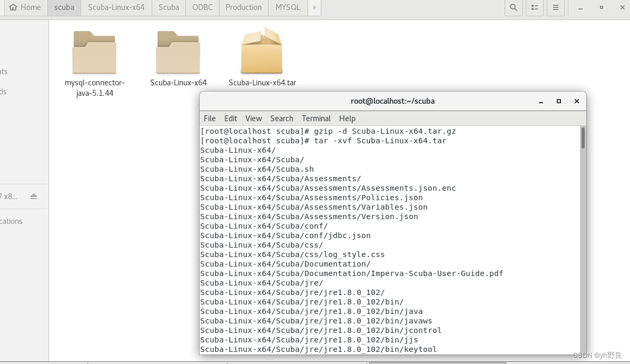
Task: Click the terminal vertical scrollbar handle
Action: tap(583, 138)
